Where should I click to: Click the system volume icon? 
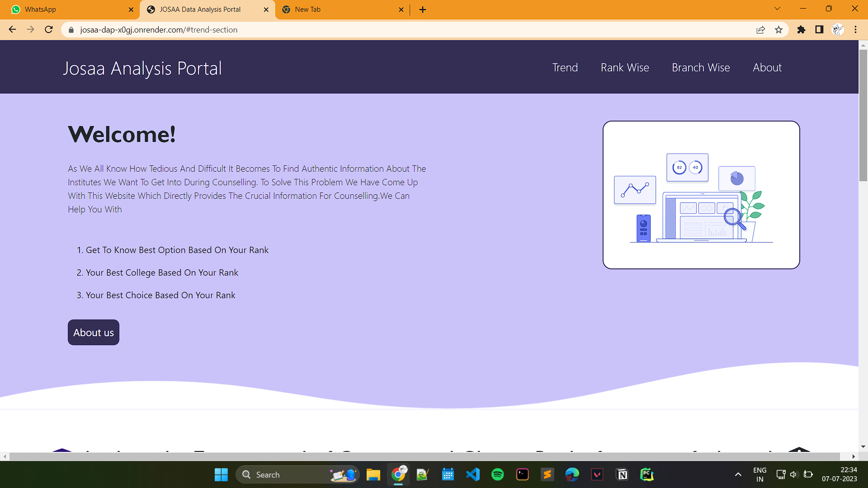click(794, 474)
